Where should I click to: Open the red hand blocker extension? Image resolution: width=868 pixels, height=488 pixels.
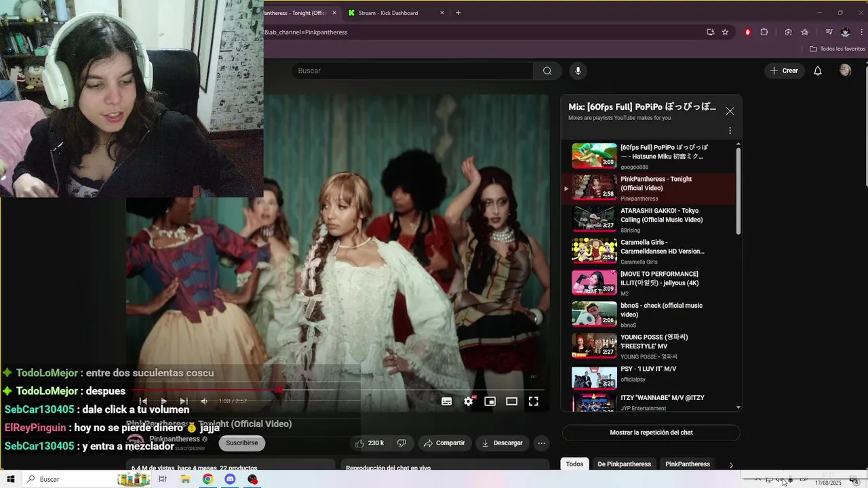(x=748, y=32)
